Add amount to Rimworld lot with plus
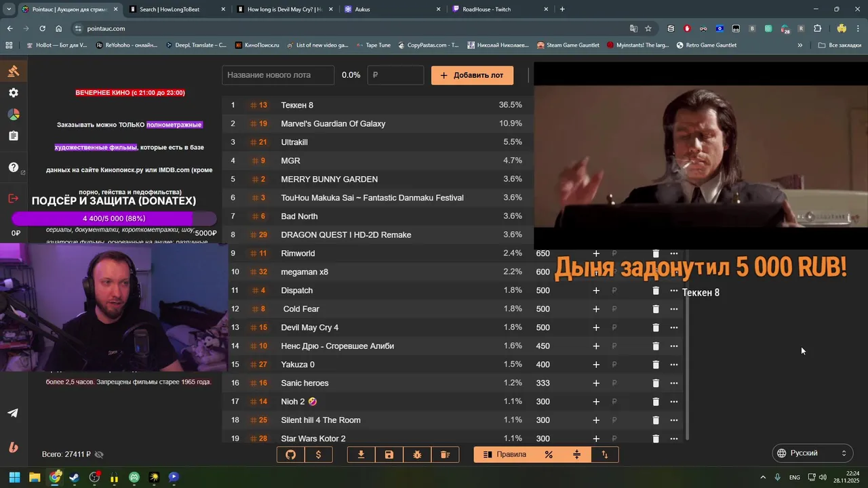This screenshot has width=868, height=488. 596,253
